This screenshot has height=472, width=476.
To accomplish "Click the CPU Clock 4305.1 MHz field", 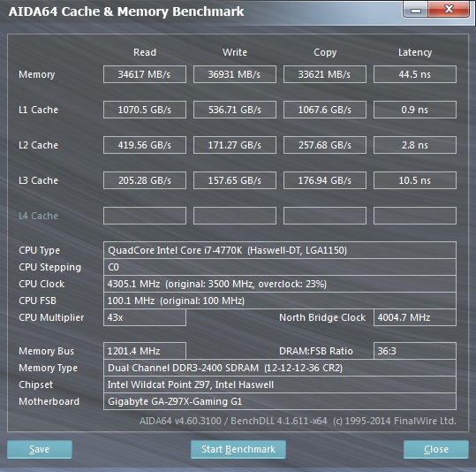I will point(280,284).
